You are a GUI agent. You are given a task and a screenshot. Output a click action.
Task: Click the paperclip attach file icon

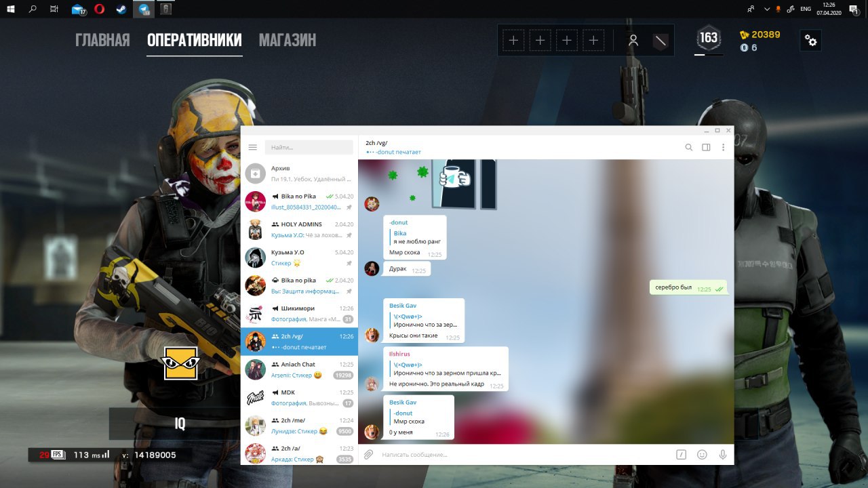[x=369, y=455]
